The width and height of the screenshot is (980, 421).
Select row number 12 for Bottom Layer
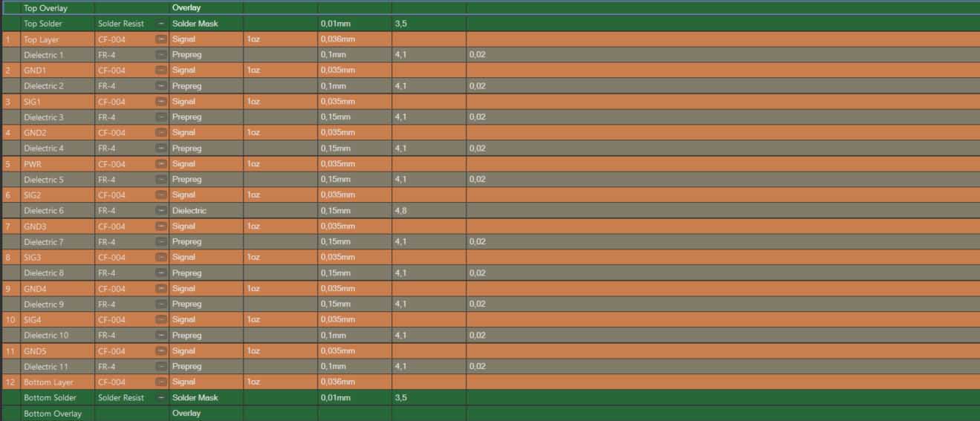[x=10, y=382]
